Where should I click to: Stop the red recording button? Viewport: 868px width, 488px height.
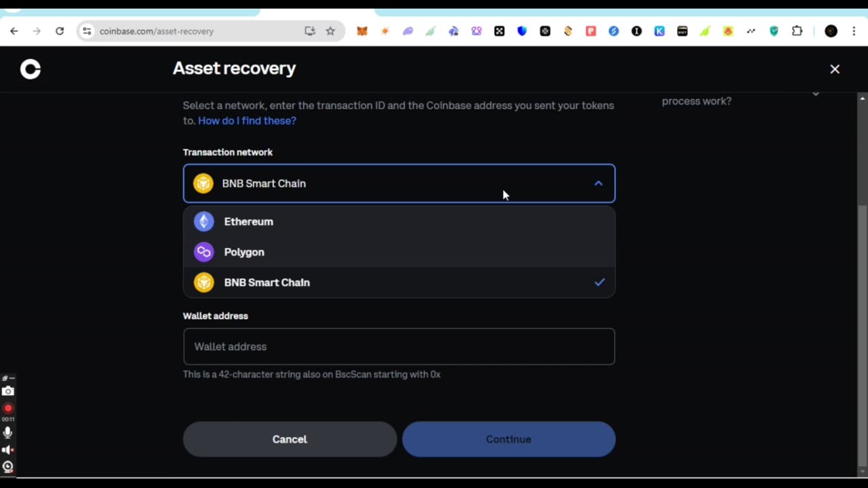point(8,408)
